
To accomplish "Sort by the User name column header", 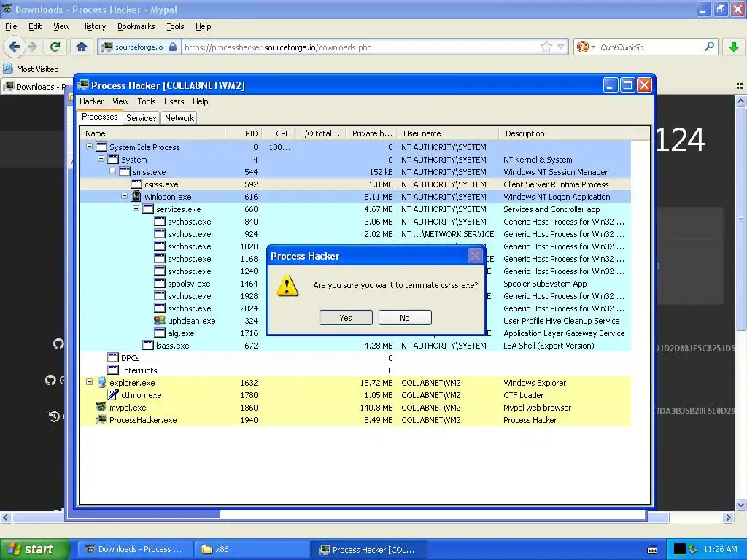I will pos(446,133).
